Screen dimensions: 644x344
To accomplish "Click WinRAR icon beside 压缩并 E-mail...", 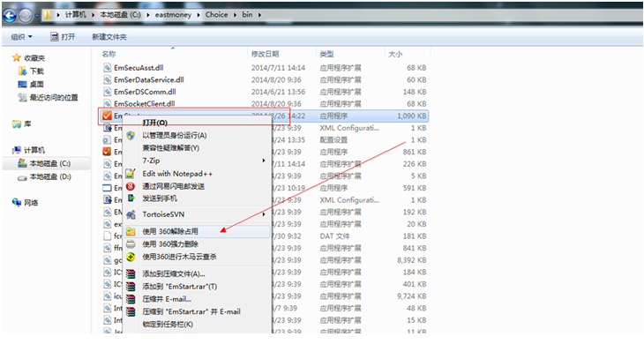I will pyautogui.click(x=131, y=299).
